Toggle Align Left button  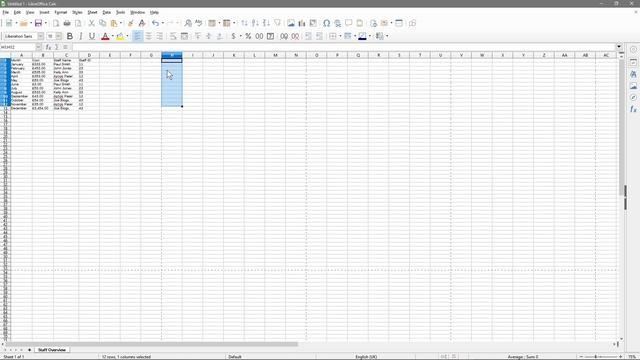138,36
